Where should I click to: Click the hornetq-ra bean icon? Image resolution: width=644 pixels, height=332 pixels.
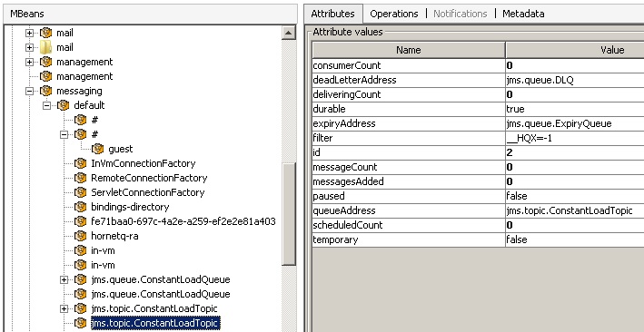pos(81,236)
